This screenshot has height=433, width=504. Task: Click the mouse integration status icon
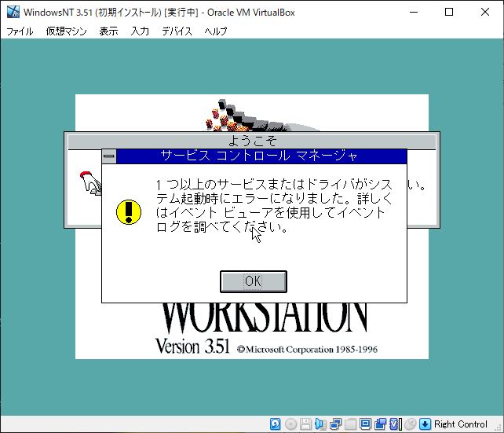point(410,424)
